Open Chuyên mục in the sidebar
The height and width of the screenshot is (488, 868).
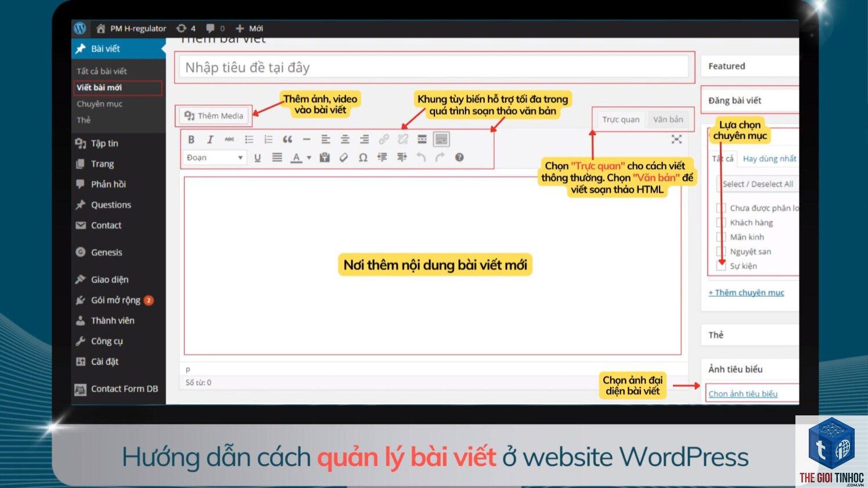[x=99, y=104]
